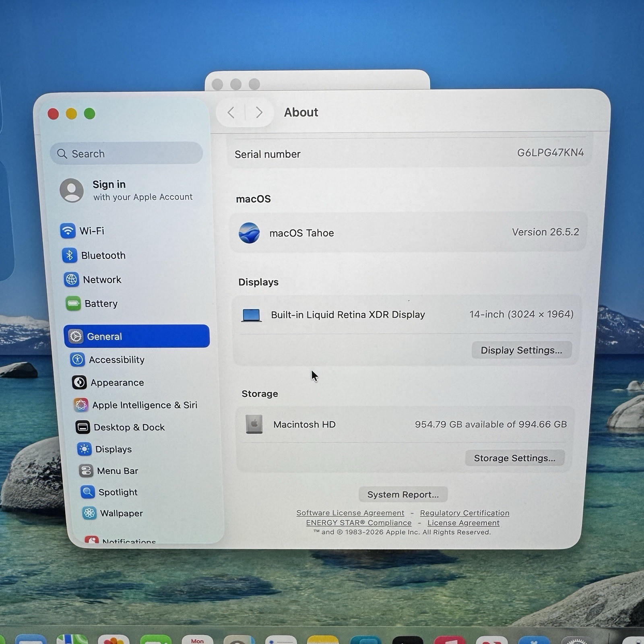Click the System Report… button

403,494
